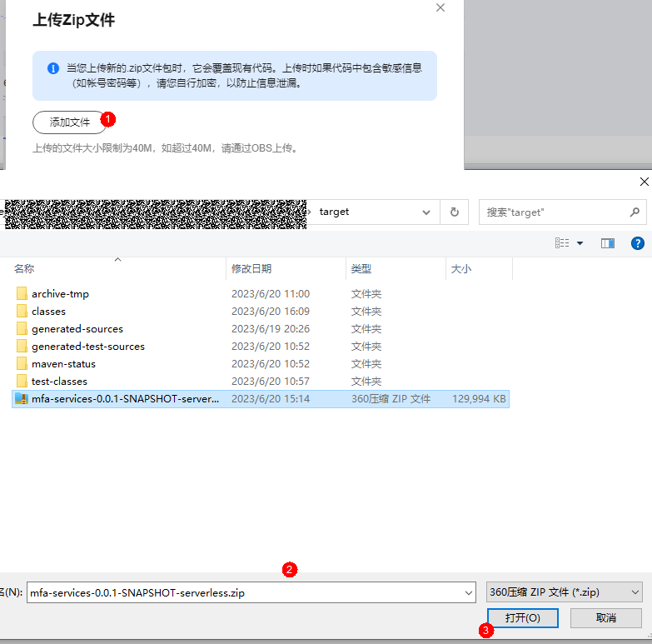Screen dimensions: 652x644
Task: Expand the address bar path history dropdown
Action: click(426, 212)
